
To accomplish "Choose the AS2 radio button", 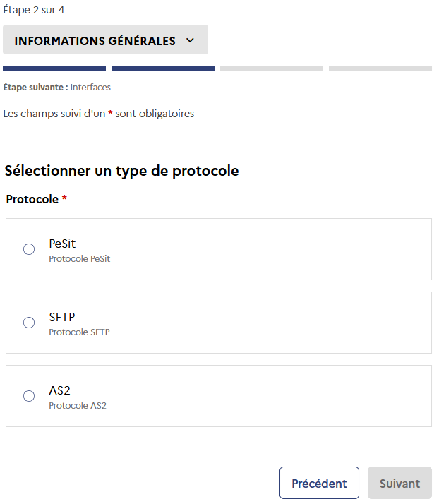I will point(29,396).
